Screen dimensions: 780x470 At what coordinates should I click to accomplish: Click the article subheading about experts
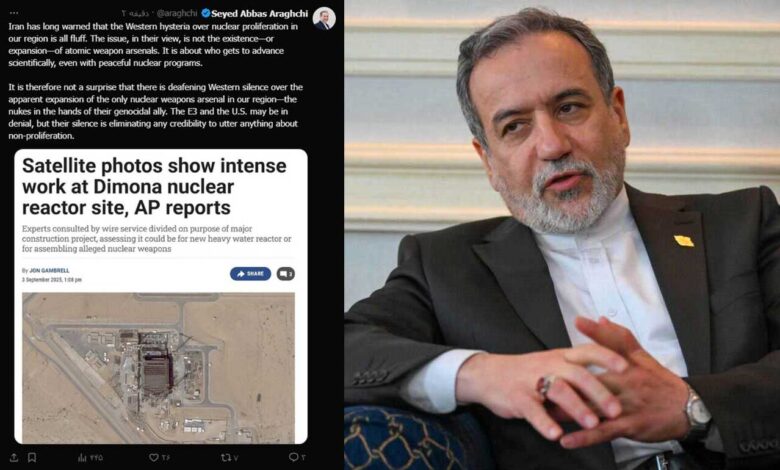tap(157, 239)
